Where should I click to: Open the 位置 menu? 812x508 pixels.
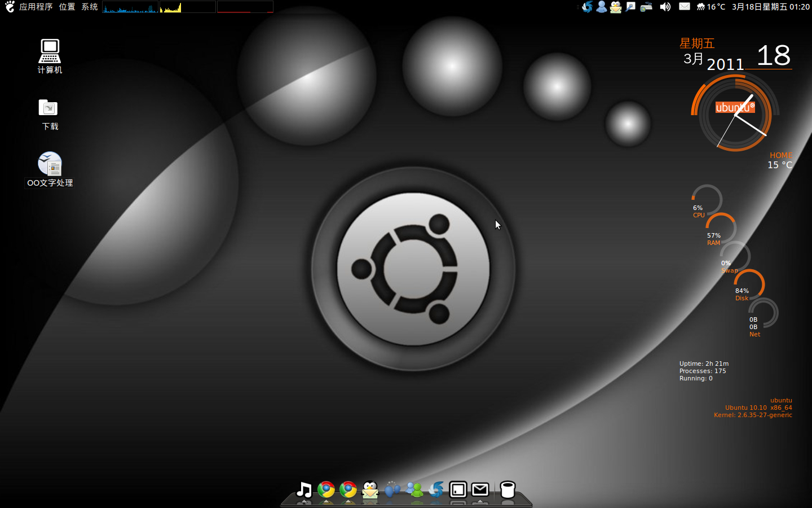[x=67, y=7]
